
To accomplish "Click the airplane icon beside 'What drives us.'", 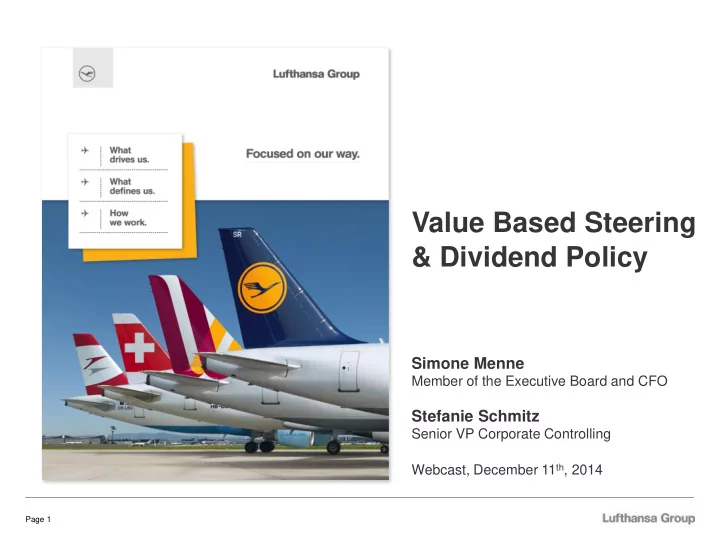I will tap(85, 150).
